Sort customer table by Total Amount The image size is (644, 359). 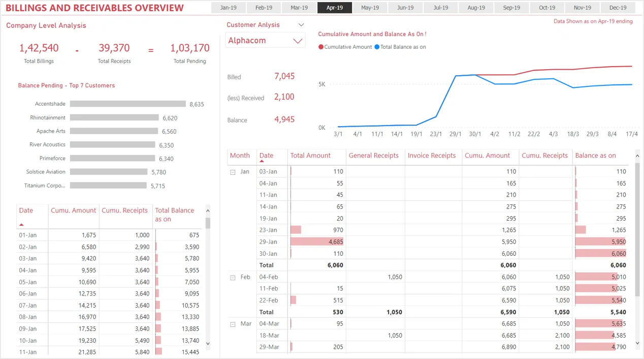(x=310, y=156)
